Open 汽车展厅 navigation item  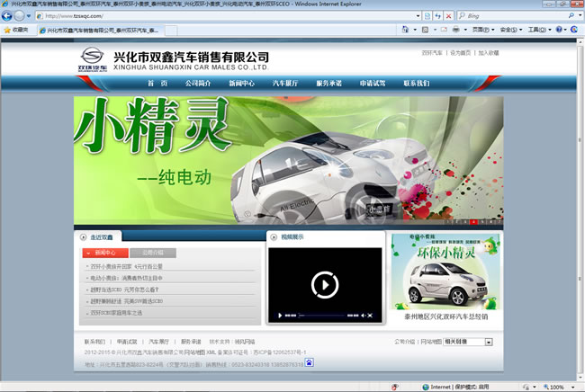[285, 84]
